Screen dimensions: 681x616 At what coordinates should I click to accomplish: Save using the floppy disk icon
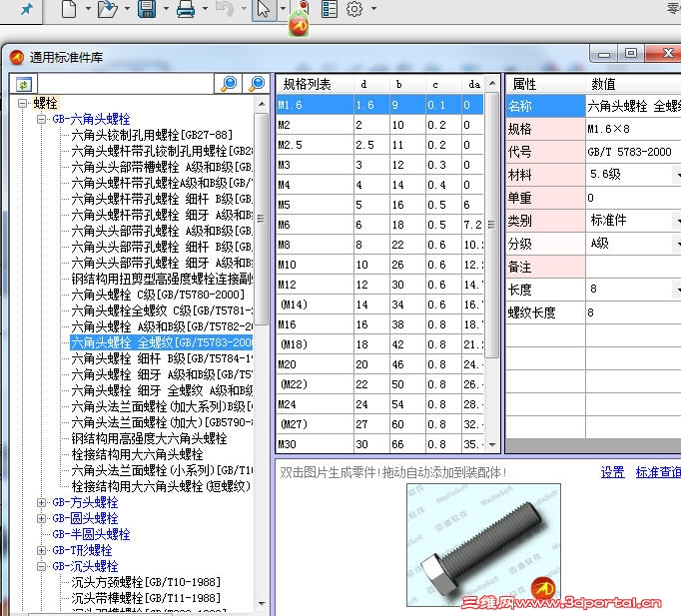[x=147, y=9]
